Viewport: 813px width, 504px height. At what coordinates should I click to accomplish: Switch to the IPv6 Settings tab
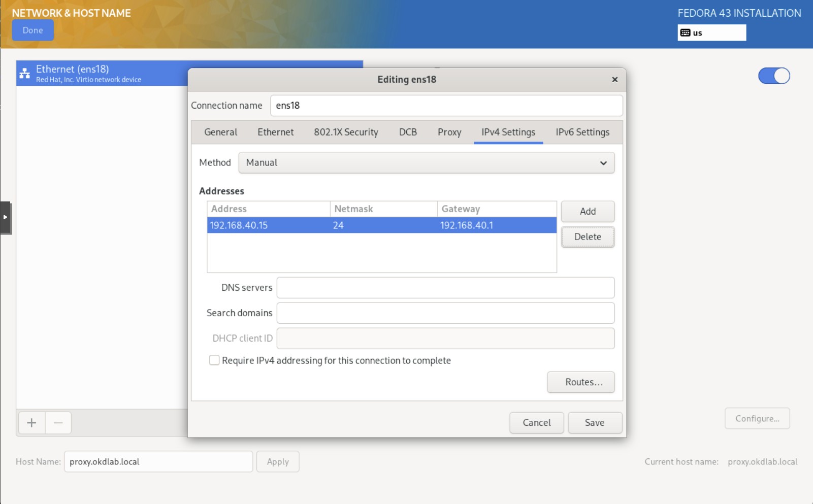pyautogui.click(x=582, y=132)
